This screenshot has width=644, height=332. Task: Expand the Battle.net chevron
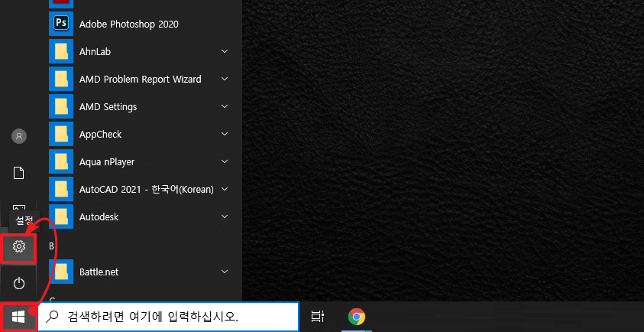point(225,272)
